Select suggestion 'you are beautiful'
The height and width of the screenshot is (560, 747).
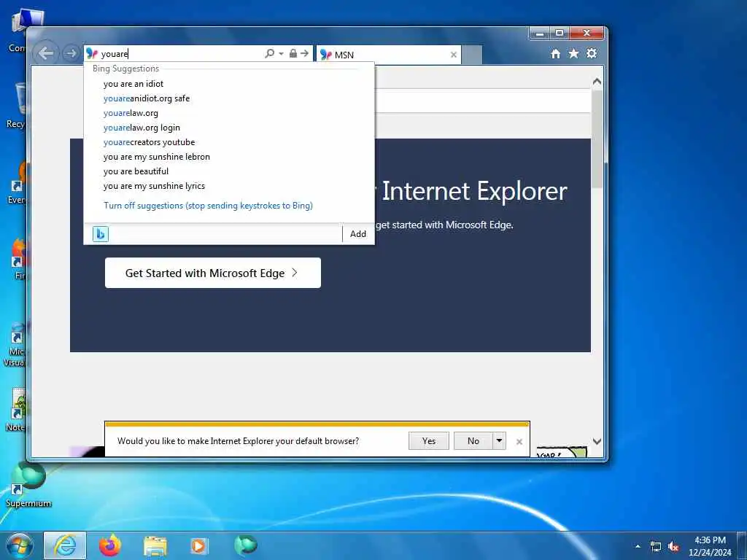(228, 171)
